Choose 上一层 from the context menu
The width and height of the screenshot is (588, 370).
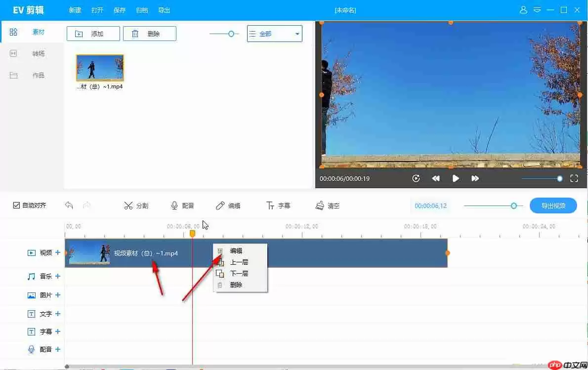pyautogui.click(x=240, y=262)
